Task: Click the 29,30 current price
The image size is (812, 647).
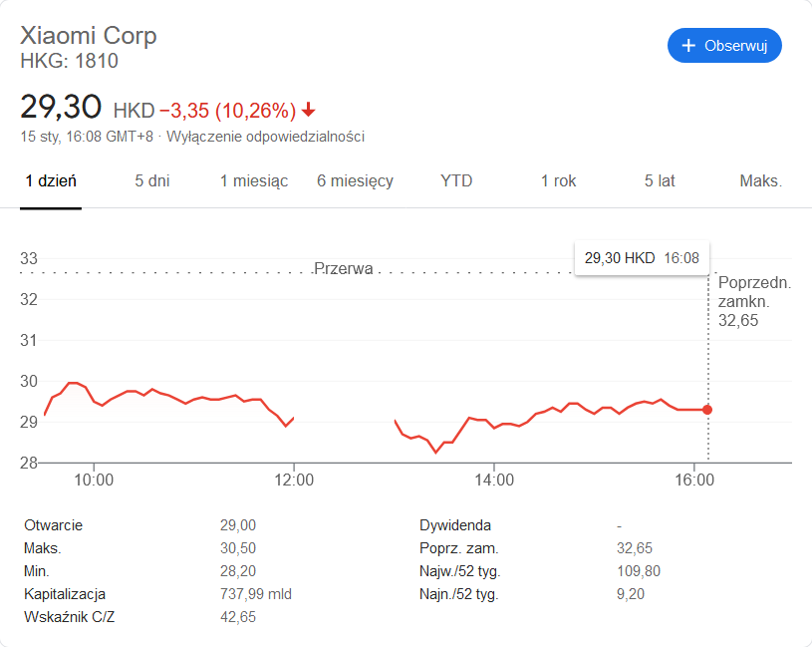Action: point(61,107)
